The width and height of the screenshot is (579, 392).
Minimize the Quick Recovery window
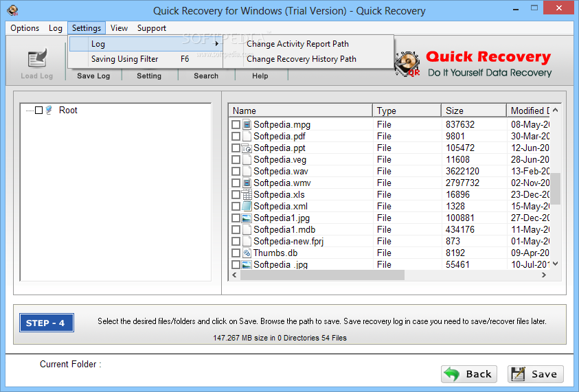pyautogui.click(x=516, y=9)
